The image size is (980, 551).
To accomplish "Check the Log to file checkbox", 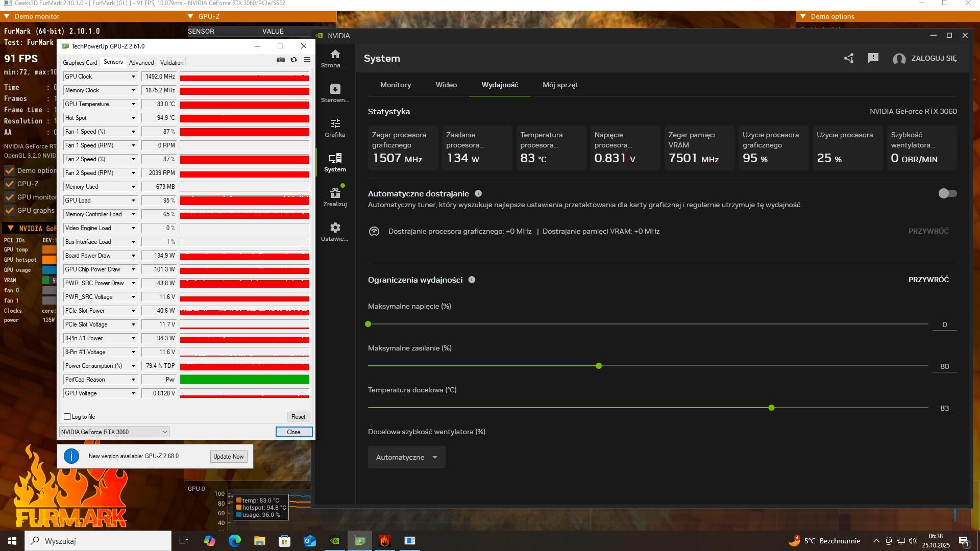I will coord(67,417).
